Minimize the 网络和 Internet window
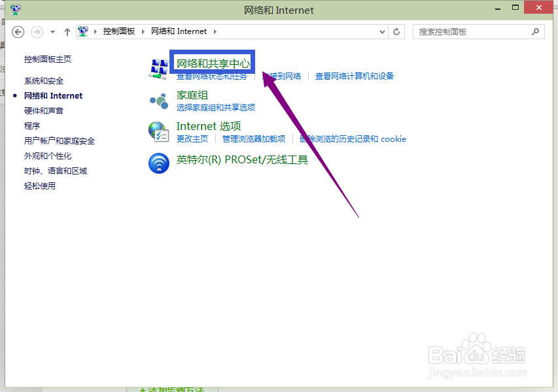This screenshot has width=558, height=392. click(x=498, y=8)
